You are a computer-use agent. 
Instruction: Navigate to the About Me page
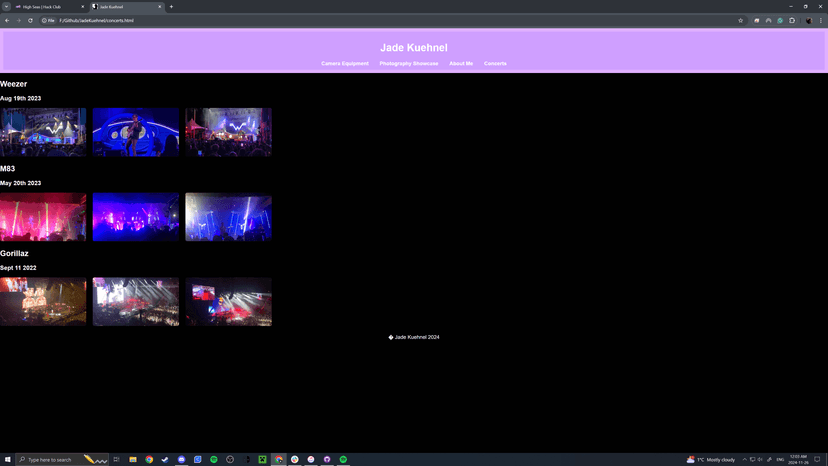point(461,63)
